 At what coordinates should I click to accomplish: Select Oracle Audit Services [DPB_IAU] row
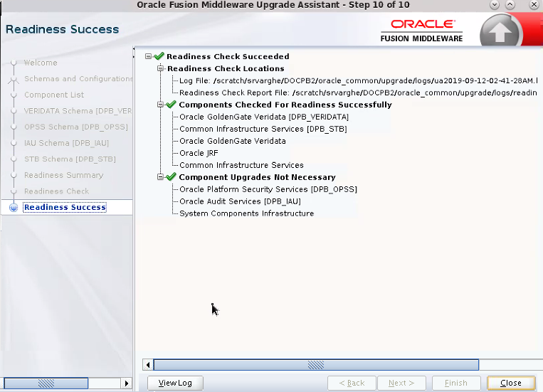240,201
